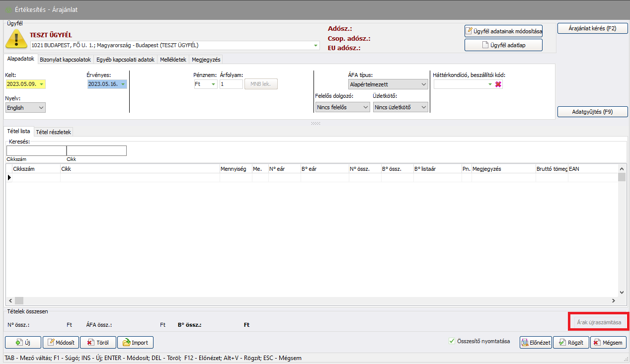This screenshot has height=364, width=630.
Task: Switch to the Bizonylat kapcsolatok tab
Action: (65, 60)
